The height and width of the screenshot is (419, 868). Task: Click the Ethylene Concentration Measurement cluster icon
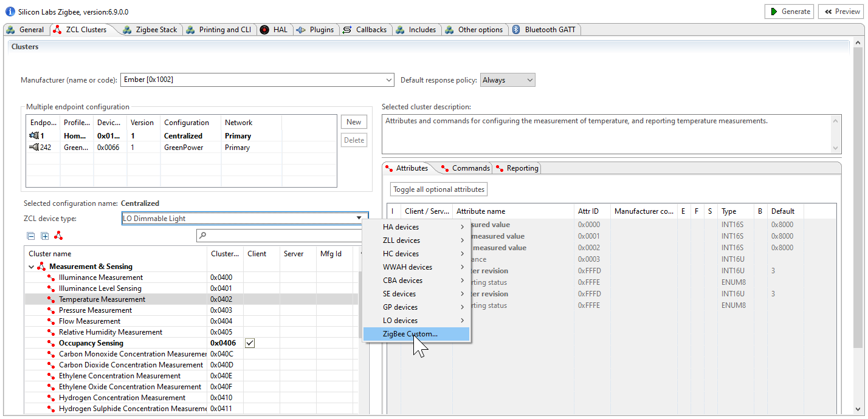click(x=52, y=376)
